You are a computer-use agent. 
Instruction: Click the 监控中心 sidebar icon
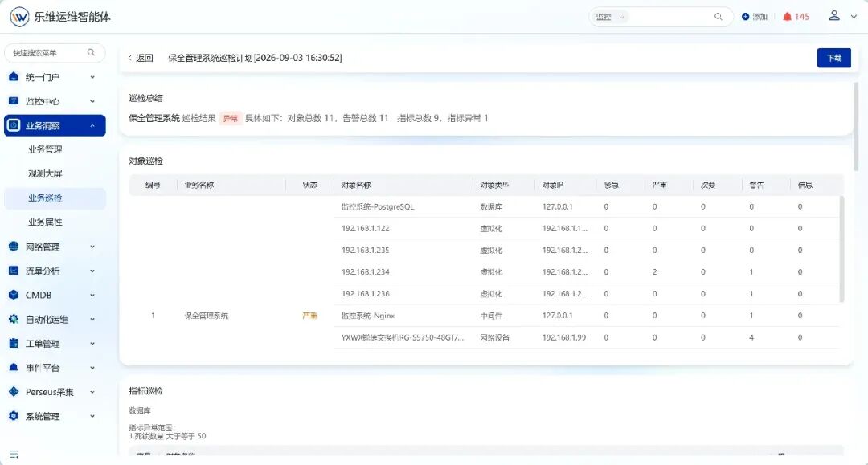tap(14, 101)
